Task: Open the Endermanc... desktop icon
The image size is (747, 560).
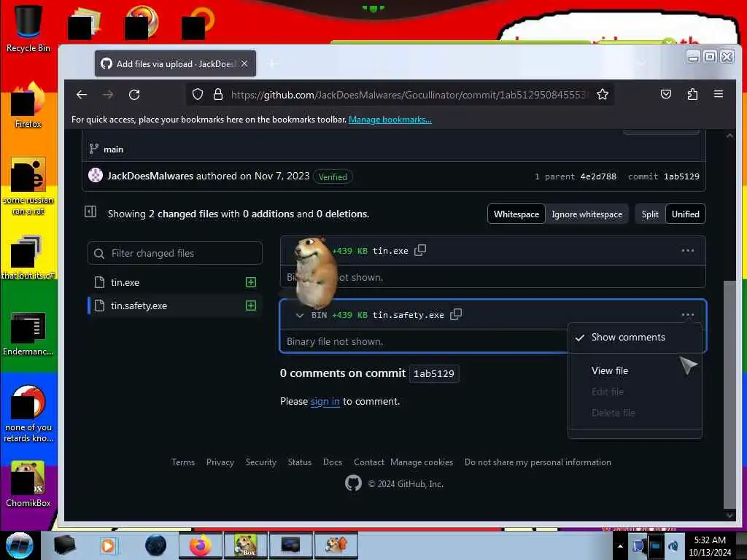Action: coord(28,334)
